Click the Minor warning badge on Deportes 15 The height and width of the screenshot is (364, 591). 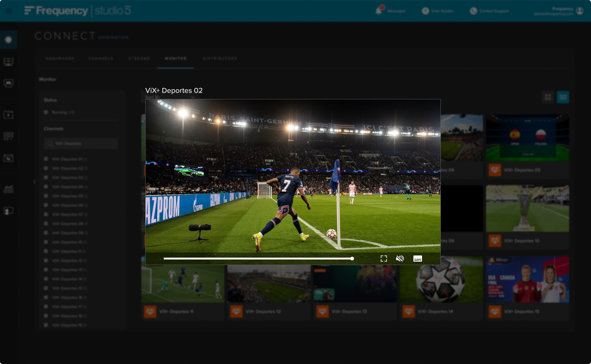tap(498, 260)
